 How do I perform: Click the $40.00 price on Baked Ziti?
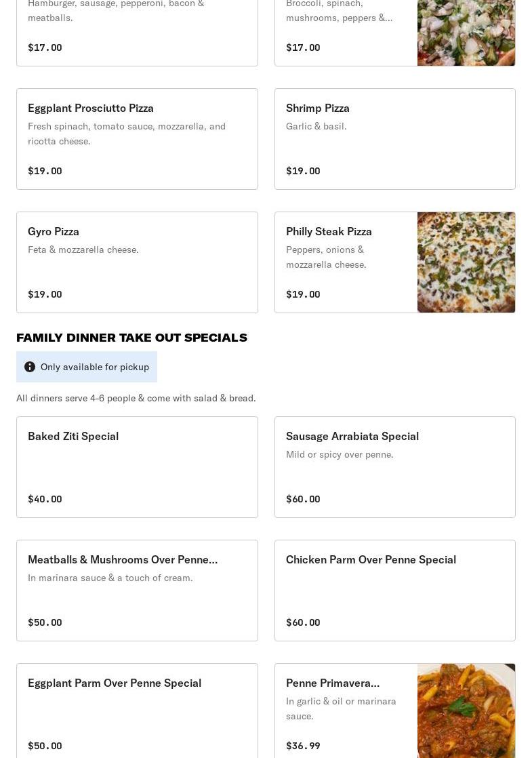pos(45,499)
